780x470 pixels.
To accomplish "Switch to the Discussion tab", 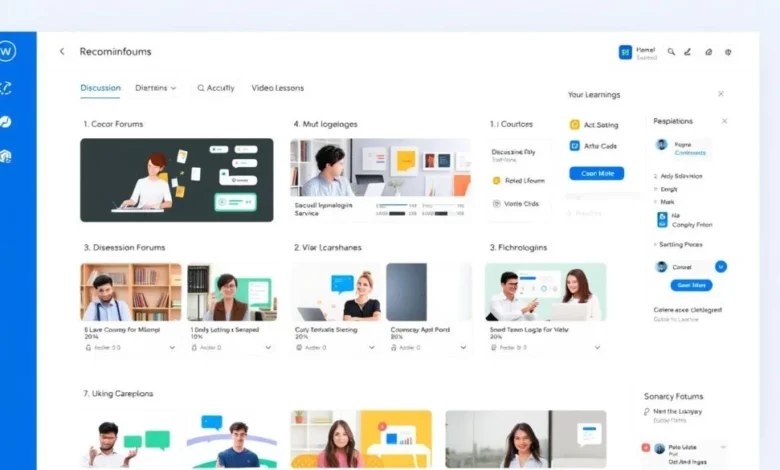I will pos(100,88).
